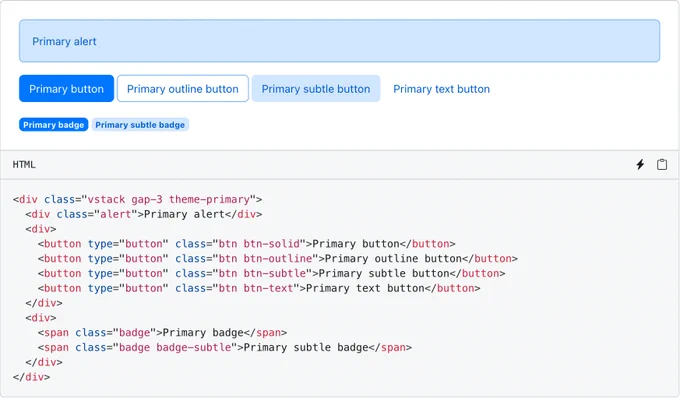Click the lightning bolt icon in code header
Image resolution: width=680 pixels, height=398 pixels.
coord(640,164)
